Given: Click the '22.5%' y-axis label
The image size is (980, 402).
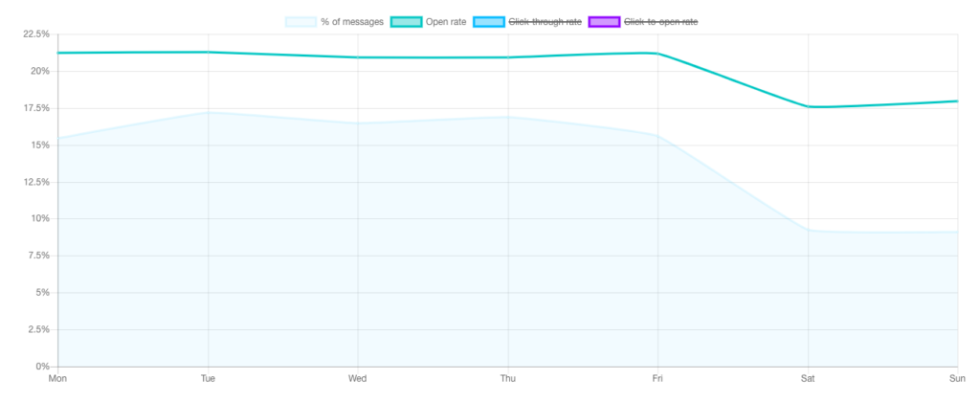Looking at the screenshot, I should [x=35, y=34].
